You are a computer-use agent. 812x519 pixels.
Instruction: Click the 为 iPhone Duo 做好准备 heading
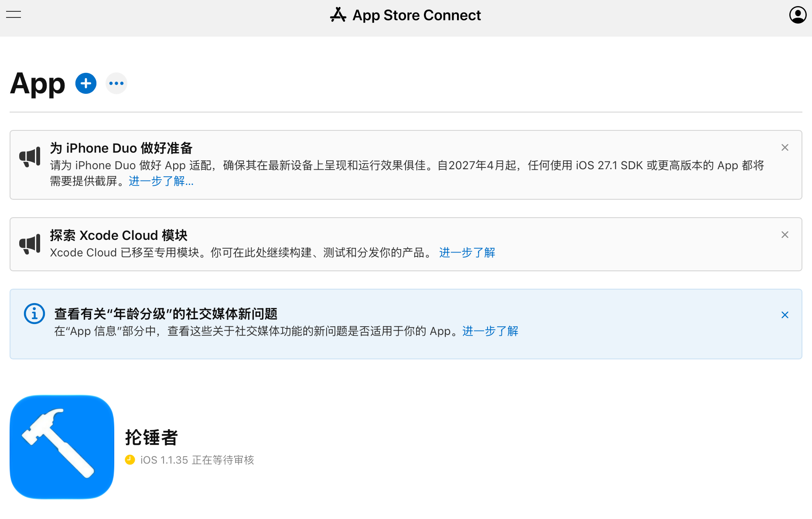point(121,148)
